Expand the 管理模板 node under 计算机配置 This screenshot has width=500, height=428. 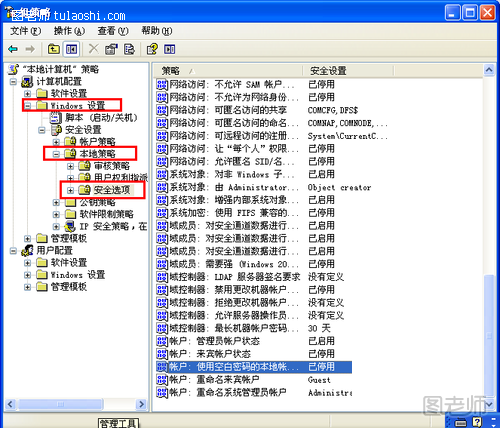[x=28, y=238]
